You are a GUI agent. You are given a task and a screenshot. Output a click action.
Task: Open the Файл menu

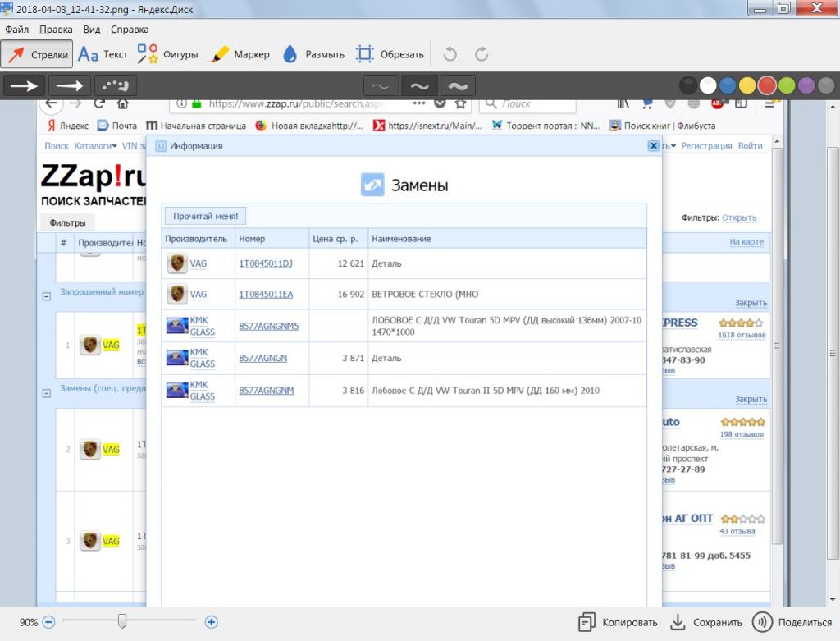point(16,30)
